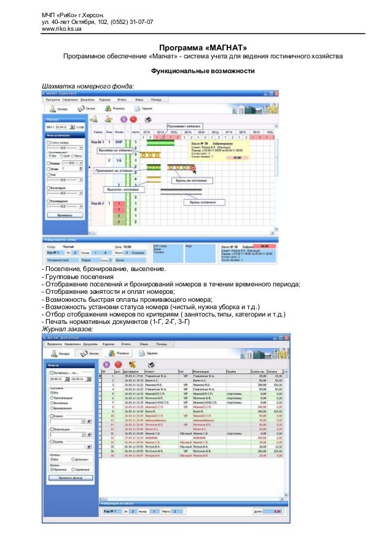Screen dimensions: 392x555
Task: Click Применить фильтр button in journal filter
Action: 71,478
